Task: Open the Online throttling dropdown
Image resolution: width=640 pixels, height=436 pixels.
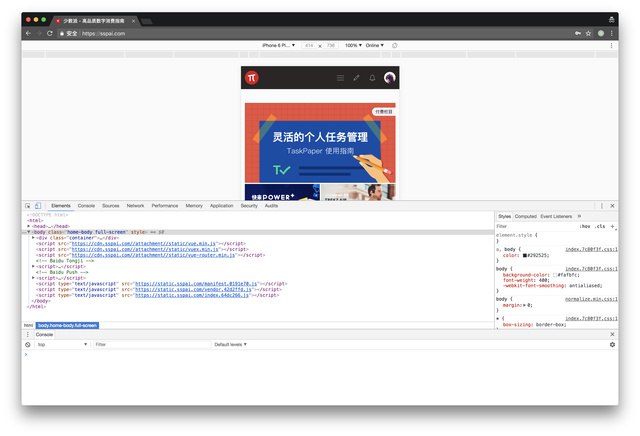Action: (x=375, y=45)
